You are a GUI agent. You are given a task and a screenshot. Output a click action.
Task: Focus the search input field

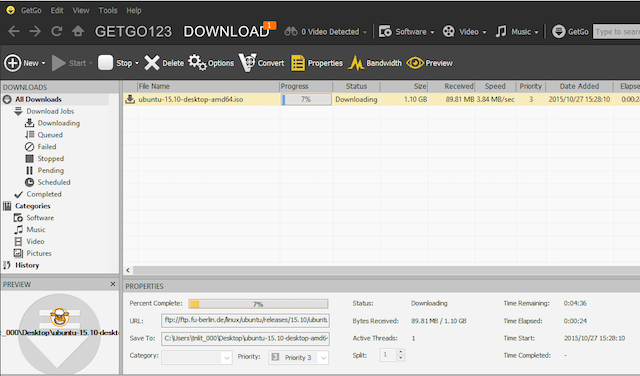[616, 31]
